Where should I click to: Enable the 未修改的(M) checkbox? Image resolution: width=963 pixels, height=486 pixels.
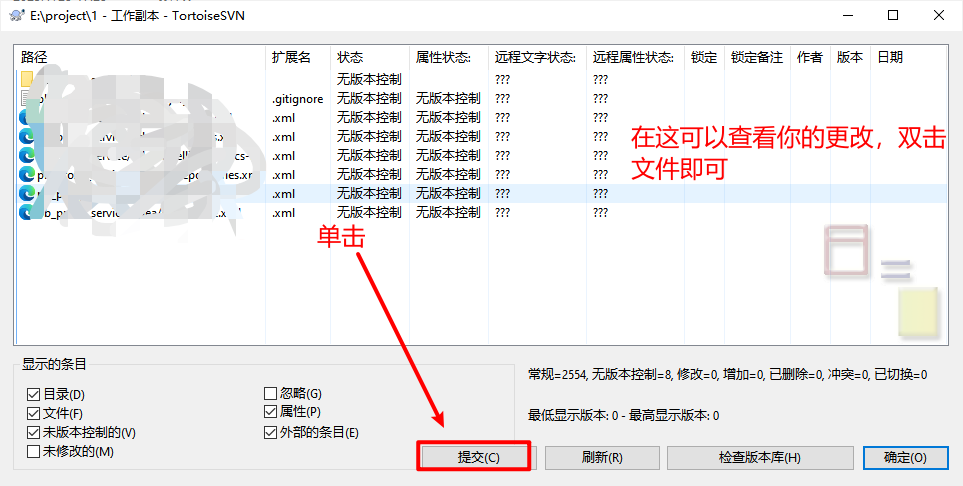coord(33,452)
